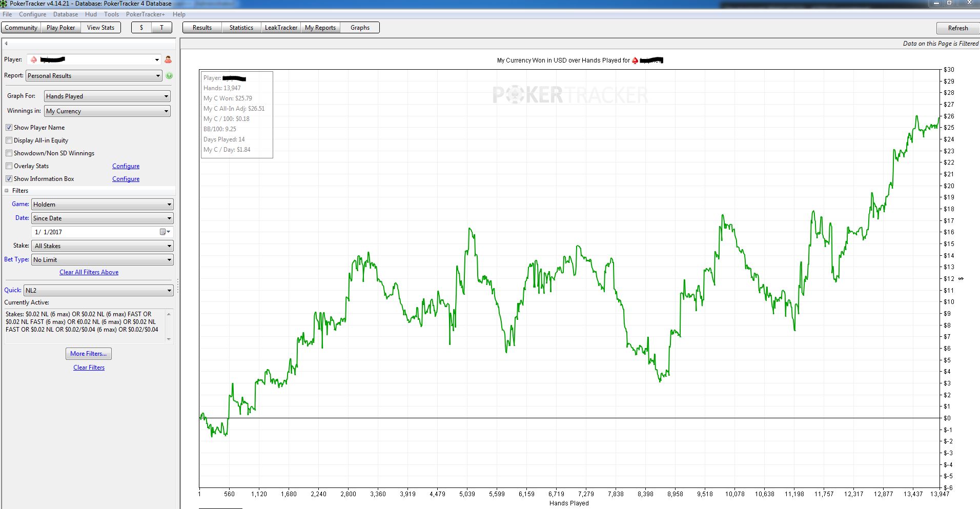Screen dimensions: 980x509
Task: Click the '13,947' x-axis value
Action: click(940, 494)
